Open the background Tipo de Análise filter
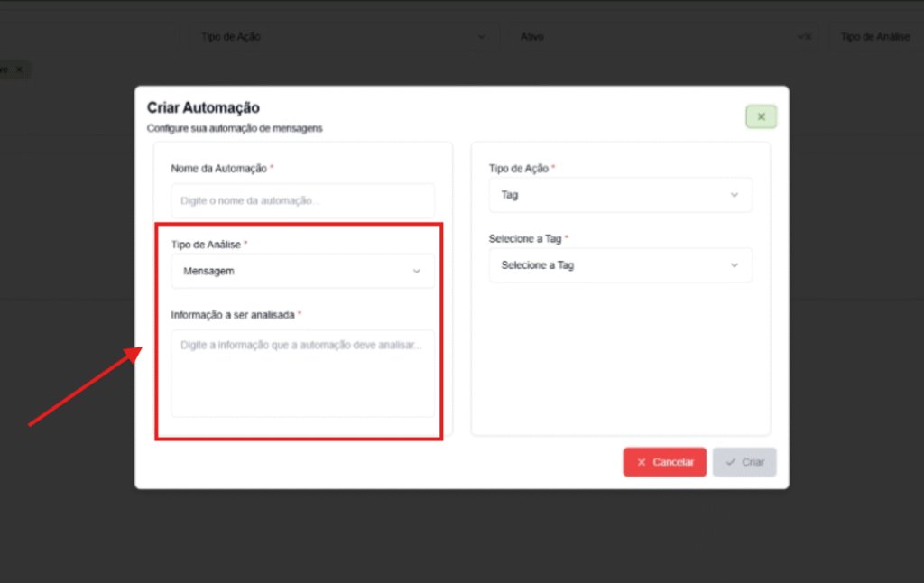Image resolution: width=924 pixels, height=583 pixels. click(874, 37)
